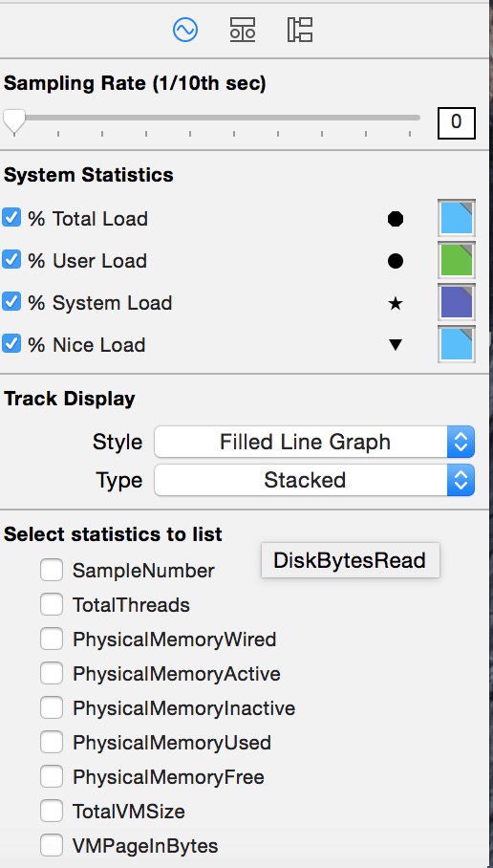The width and height of the screenshot is (493, 868).
Task: Click the octagon symbol for Total Load
Action: click(395, 219)
